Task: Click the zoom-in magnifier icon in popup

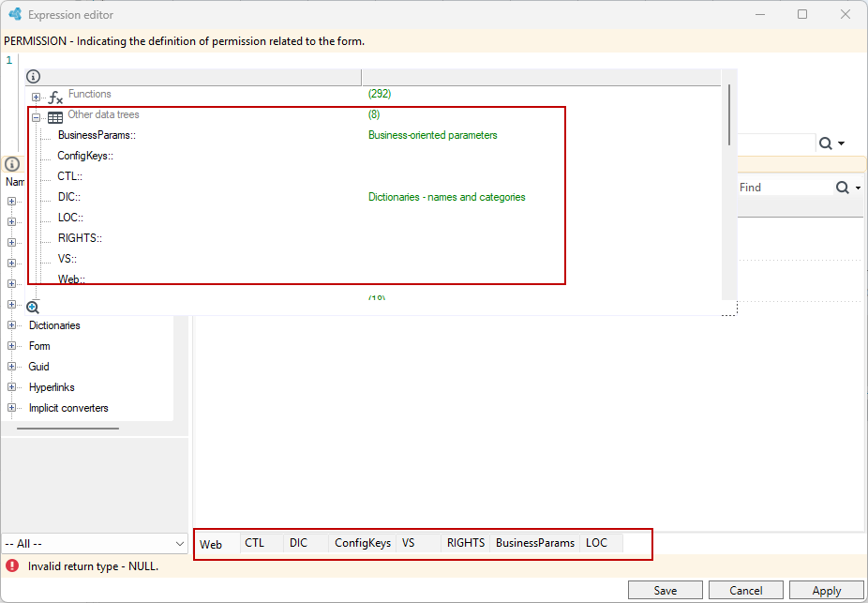Action: tap(33, 308)
